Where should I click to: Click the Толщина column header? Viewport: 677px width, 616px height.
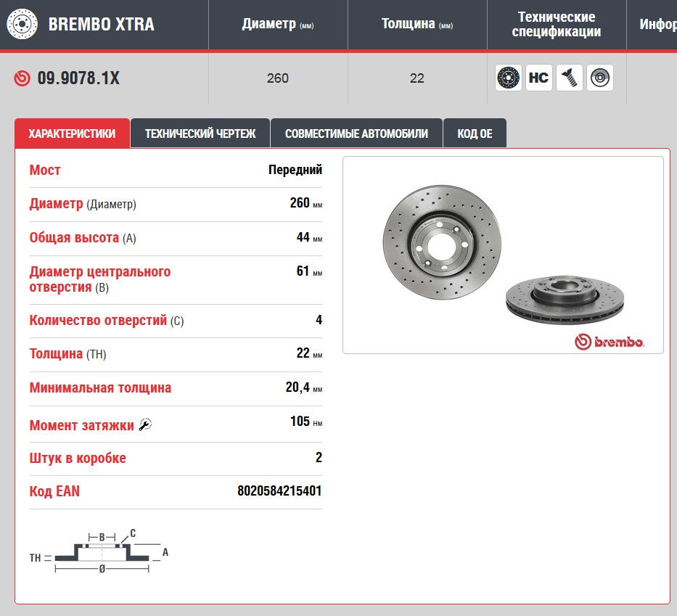[x=417, y=24]
